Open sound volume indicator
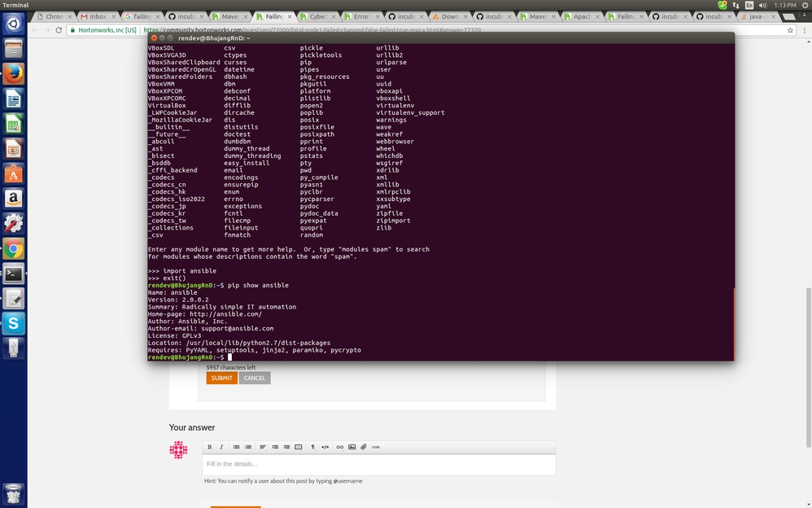 [762, 5]
